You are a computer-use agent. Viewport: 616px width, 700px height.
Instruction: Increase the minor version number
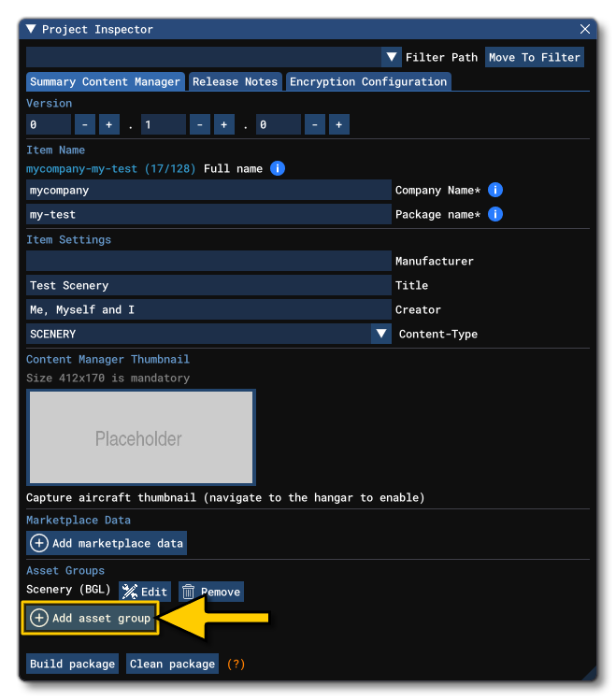(224, 124)
